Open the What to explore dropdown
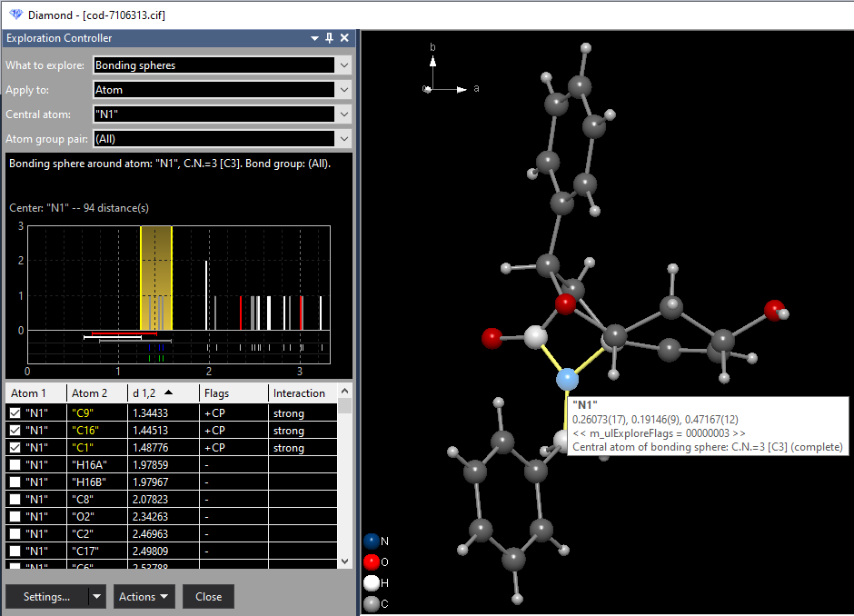 343,65
